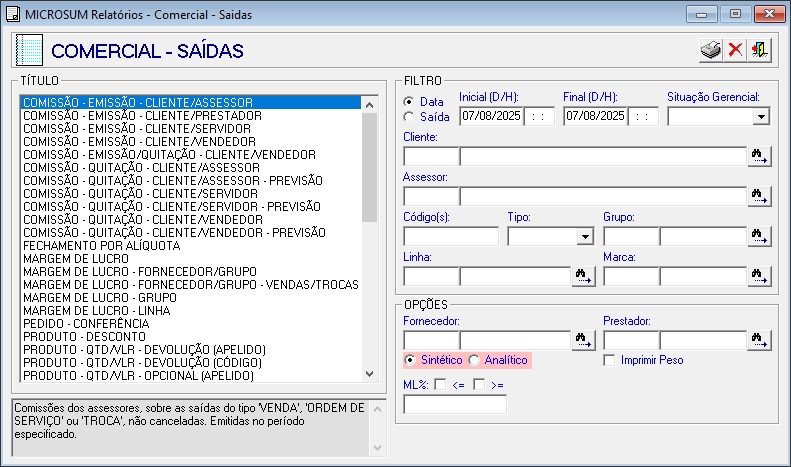The image size is (791, 467).
Task: Select MARGEM DE LUCRO - GRUPO
Action: click(191, 298)
